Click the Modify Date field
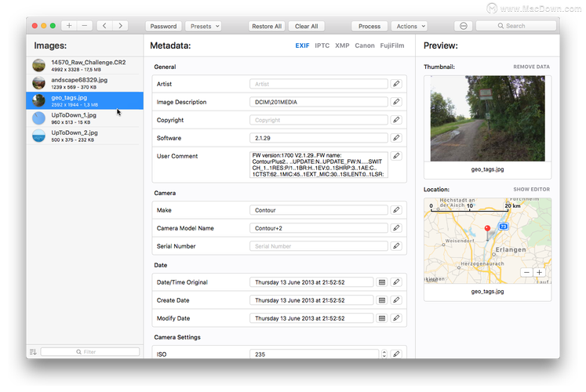The height and width of the screenshot is (392, 586). coord(311,318)
